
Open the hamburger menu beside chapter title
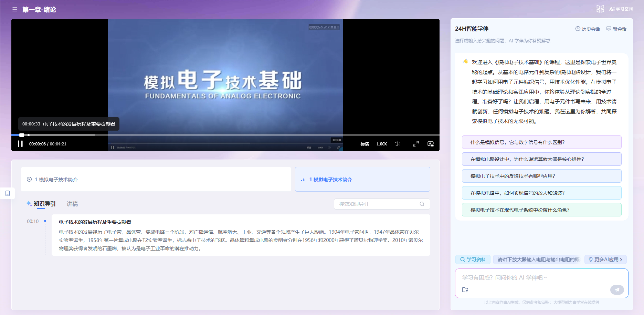coord(15,10)
